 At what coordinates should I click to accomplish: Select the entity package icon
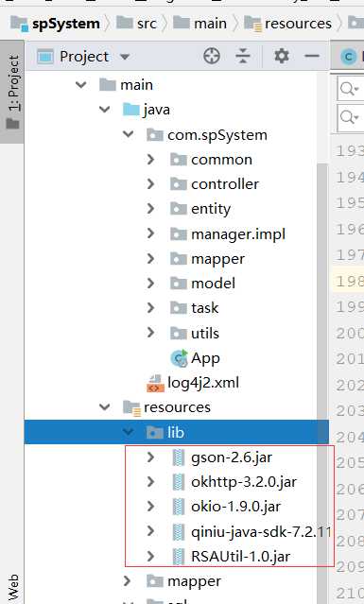[x=179, y=209]
